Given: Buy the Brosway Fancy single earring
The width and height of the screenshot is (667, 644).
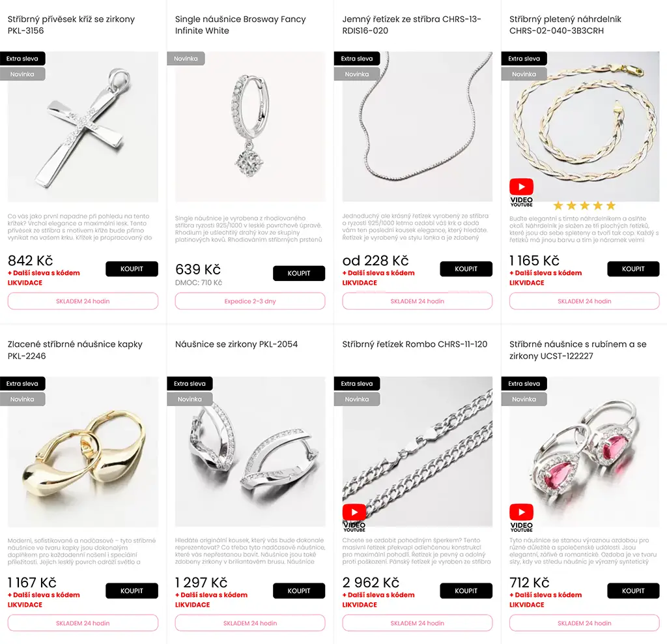Looking at the screenshot, I should click(299, 273).
